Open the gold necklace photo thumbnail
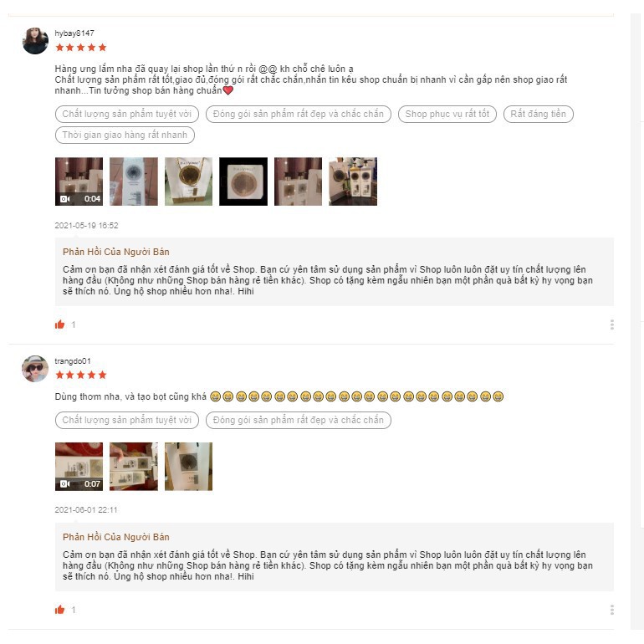644x644 pixels. click(188, 181)
